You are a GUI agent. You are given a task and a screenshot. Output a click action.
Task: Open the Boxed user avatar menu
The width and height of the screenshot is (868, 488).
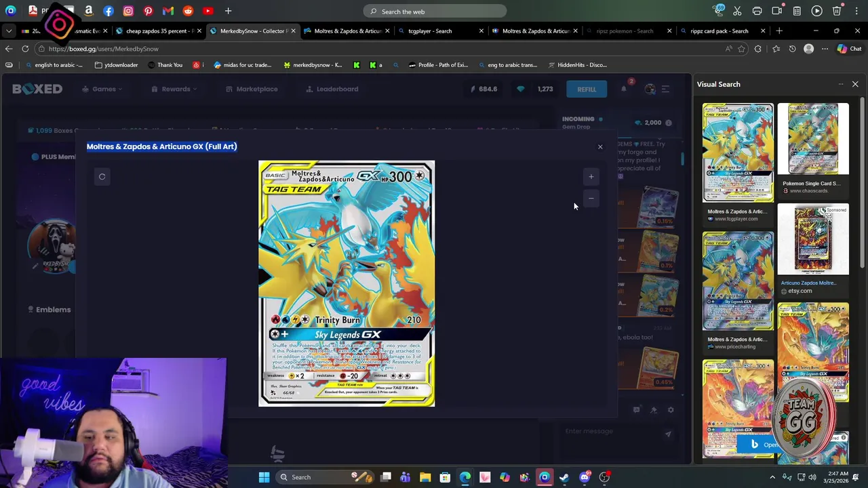[650, 89]
